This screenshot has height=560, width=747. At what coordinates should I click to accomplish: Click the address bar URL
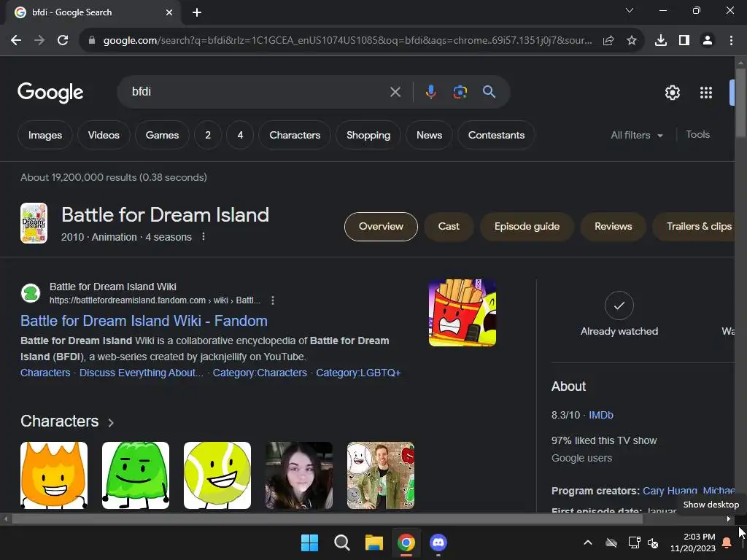point(348,41)
